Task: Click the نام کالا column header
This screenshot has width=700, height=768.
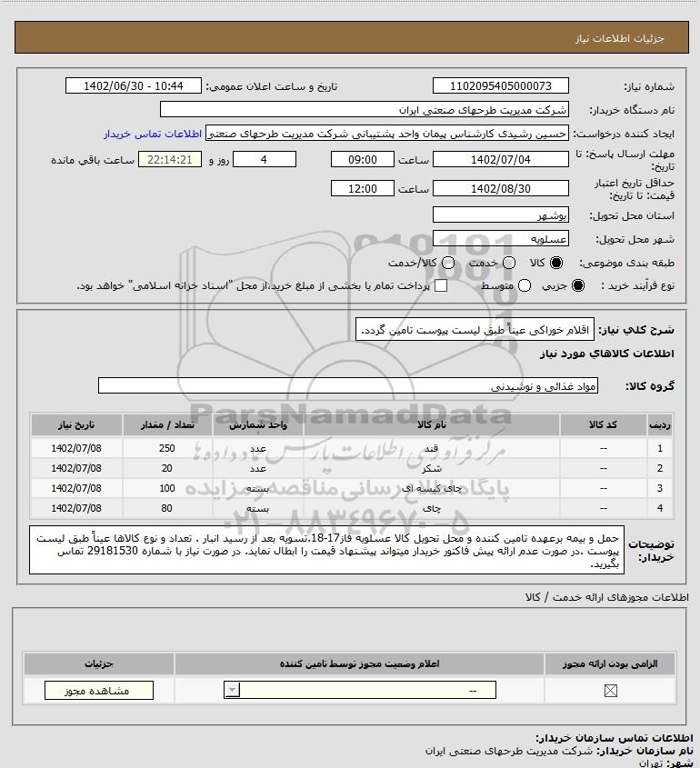Action: click(x=432, y=425)
